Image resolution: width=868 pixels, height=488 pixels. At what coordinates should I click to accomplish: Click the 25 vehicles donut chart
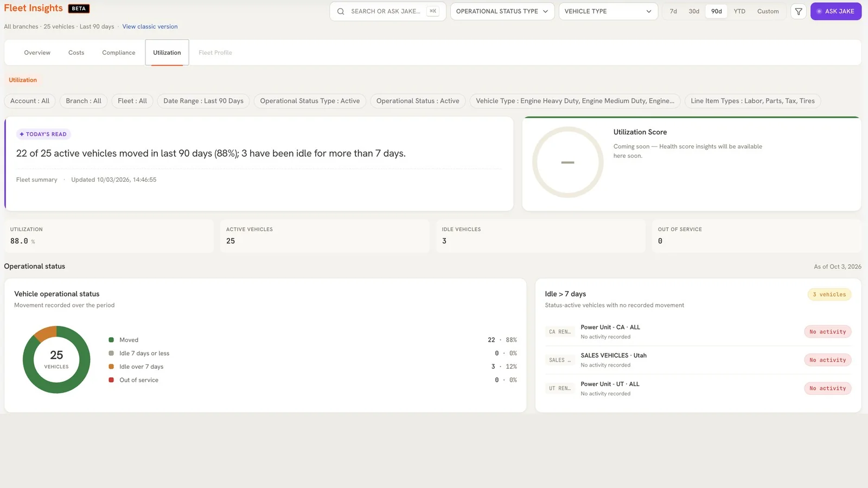tap(56, 359)
